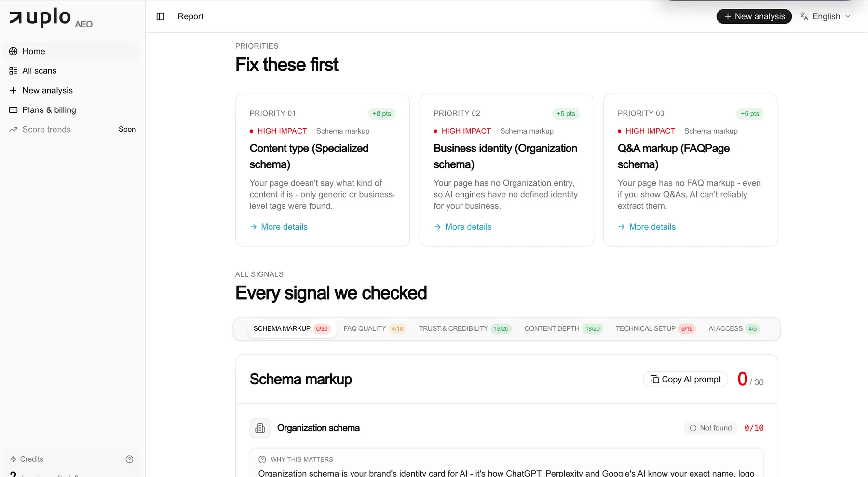Click the Credits help question icon
868x477 pixels.
[x=129, y=459]
